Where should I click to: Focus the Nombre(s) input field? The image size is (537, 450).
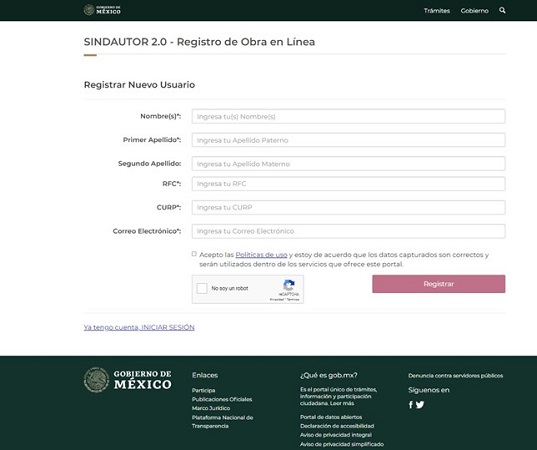click(348, 116)
